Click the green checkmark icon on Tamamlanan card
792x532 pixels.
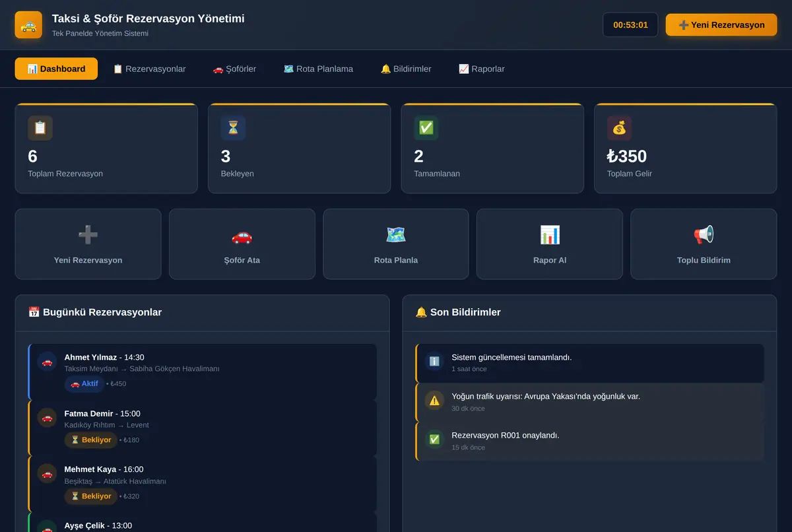tap(426, 128)
